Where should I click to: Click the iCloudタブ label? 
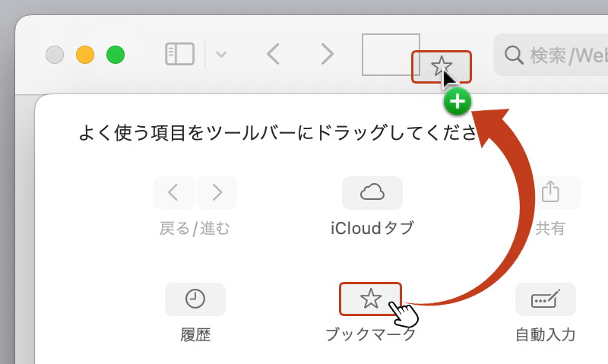372,228
